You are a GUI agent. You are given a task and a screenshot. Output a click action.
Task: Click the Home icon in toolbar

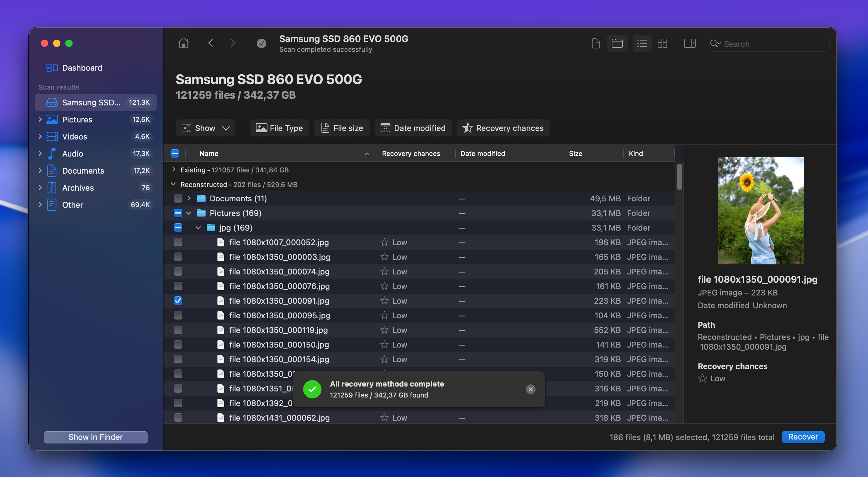click(183, 43)
